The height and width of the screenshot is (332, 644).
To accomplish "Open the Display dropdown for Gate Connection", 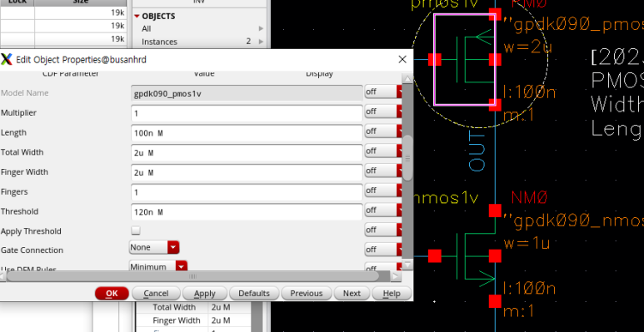I will click(383, 249).
